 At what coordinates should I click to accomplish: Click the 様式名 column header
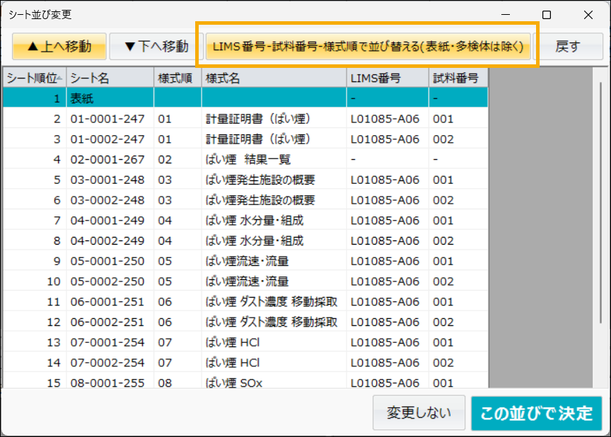(x=274, y=78)
